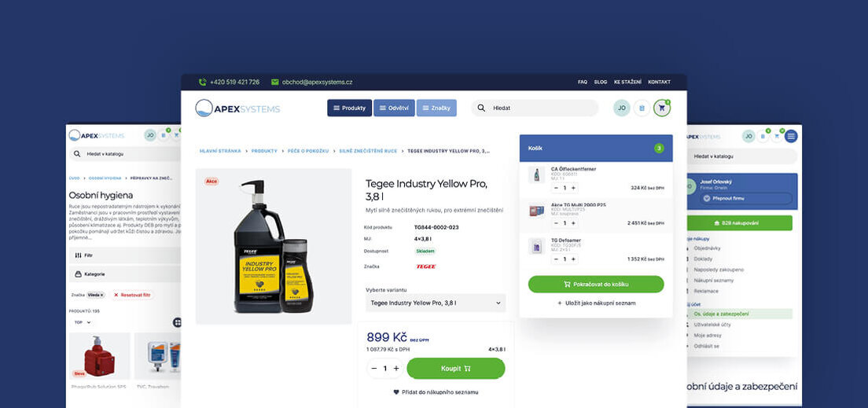The height and width of the screenshot is (408, 868).
Task: Increase quantity of CA Ölfleckentferner in cart
Action: point(573,188)
